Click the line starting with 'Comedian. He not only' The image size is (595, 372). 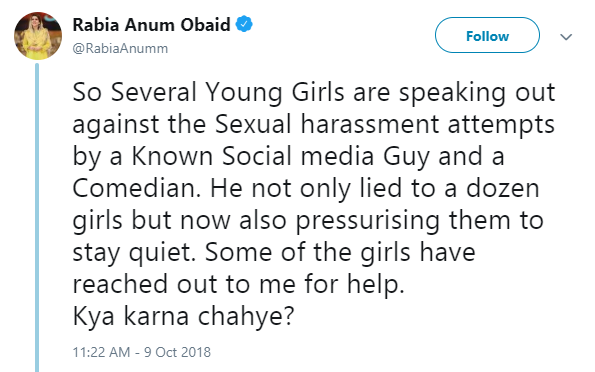(x=306, y=188)
